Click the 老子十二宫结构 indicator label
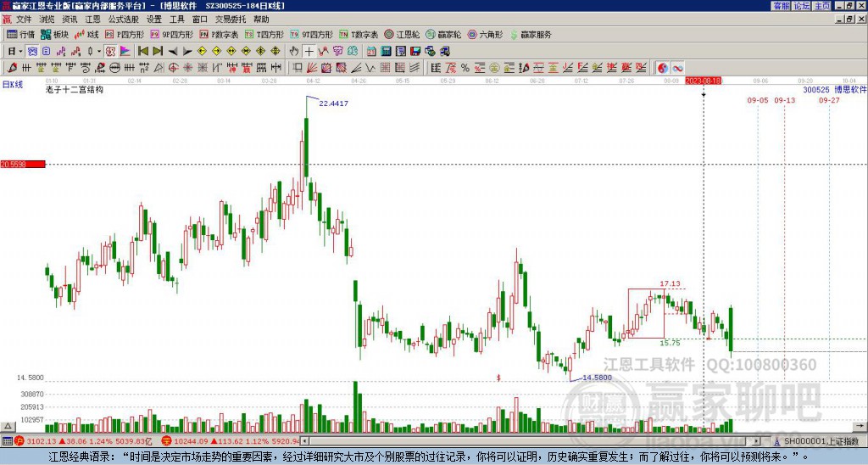 coord(75,89)
